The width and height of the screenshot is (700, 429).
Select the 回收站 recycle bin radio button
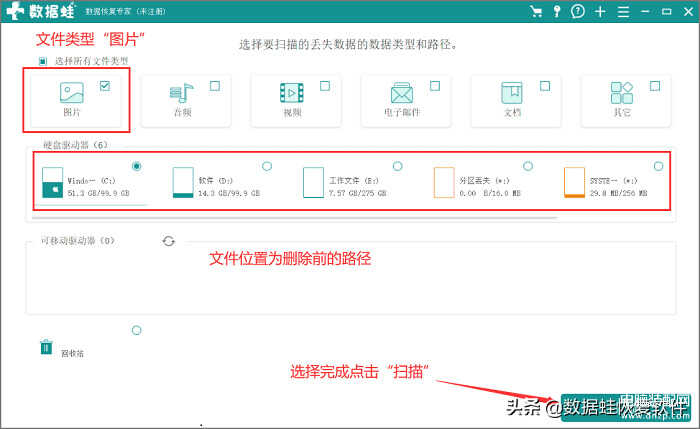137,330
